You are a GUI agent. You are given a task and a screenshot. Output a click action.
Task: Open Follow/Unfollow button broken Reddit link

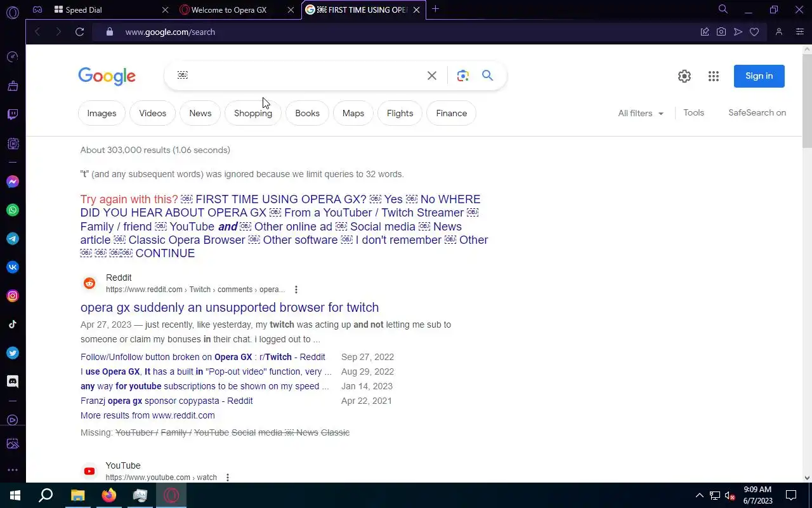point(203,357)
